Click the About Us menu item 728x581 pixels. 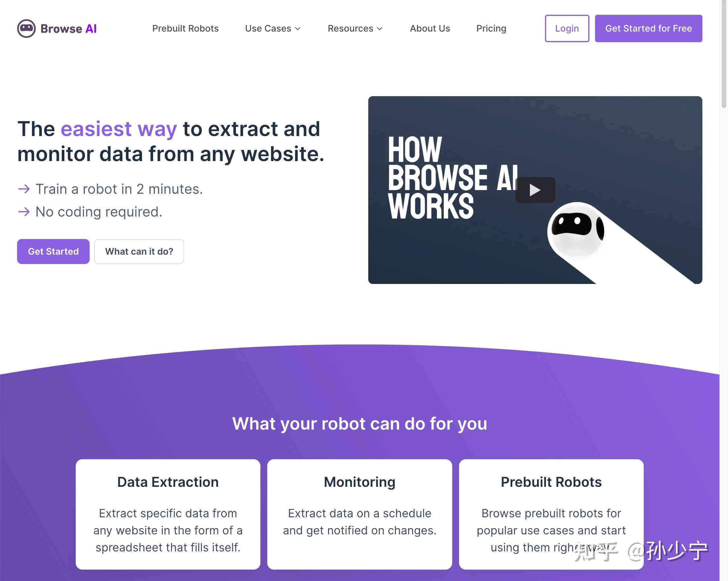430,28
